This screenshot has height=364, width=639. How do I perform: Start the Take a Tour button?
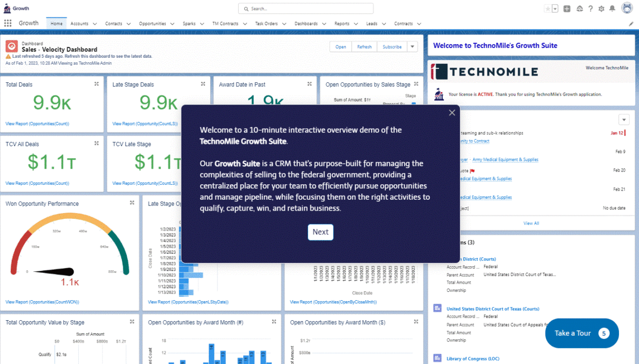point(582,333)
